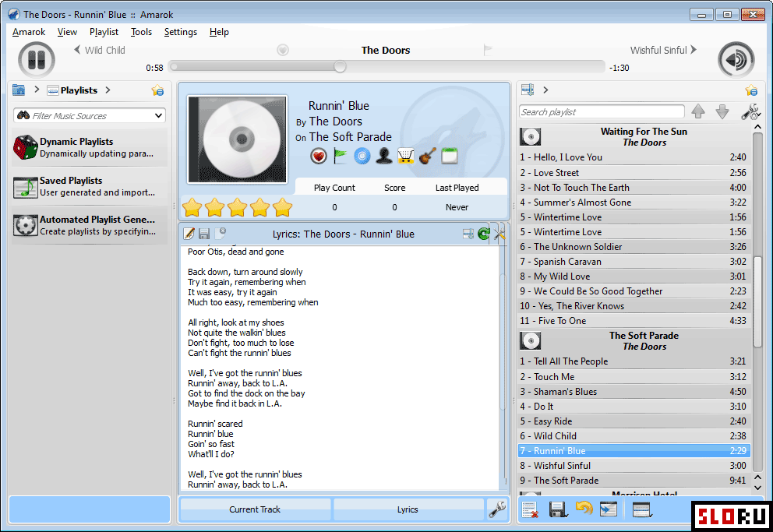Reload lyrics with the green refresh icon
This screenshot has height=532, width=773.
point(484,234)
